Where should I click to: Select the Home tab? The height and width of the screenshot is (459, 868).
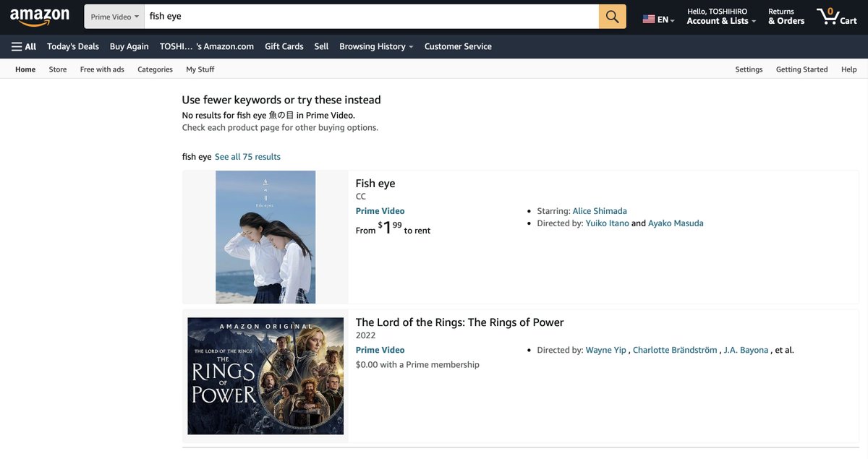pyautogui.click(x=25, y=69)
